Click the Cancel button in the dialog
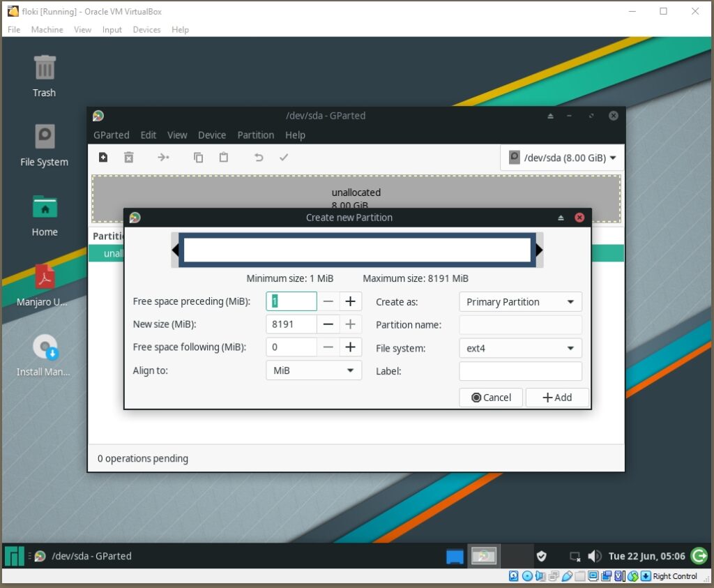The width and height of the screenshot is (714, 588). tap(491, 398)
